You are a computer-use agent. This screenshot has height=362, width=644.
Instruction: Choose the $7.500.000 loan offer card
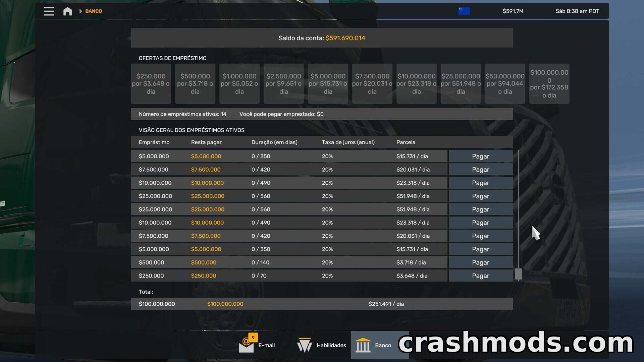372,84
